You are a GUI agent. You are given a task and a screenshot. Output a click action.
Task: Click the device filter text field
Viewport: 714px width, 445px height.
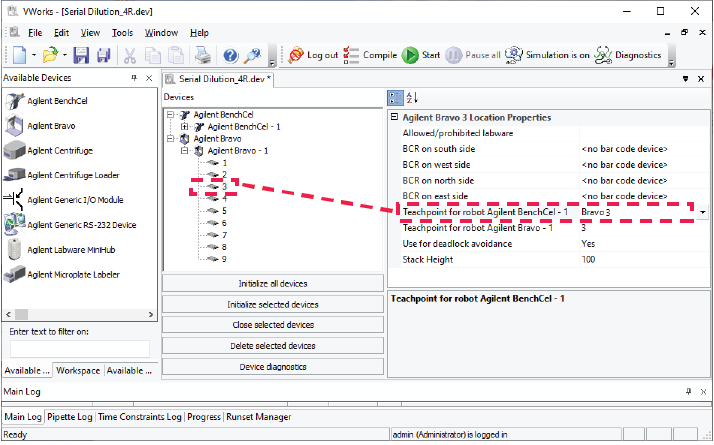click(80, 349)
